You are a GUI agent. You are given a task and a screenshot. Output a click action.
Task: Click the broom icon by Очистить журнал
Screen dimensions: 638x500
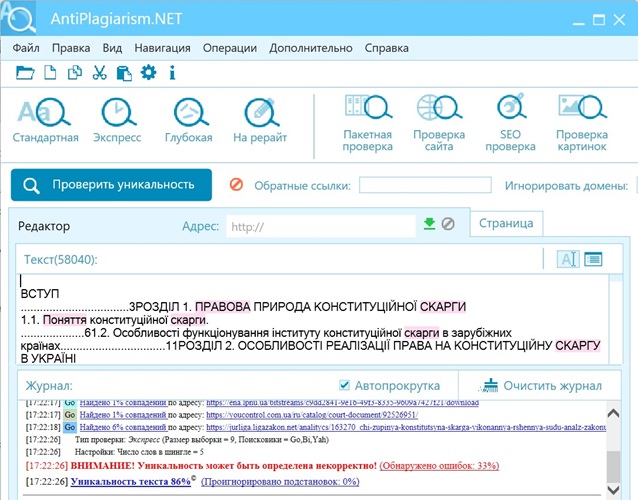point(489,385)
